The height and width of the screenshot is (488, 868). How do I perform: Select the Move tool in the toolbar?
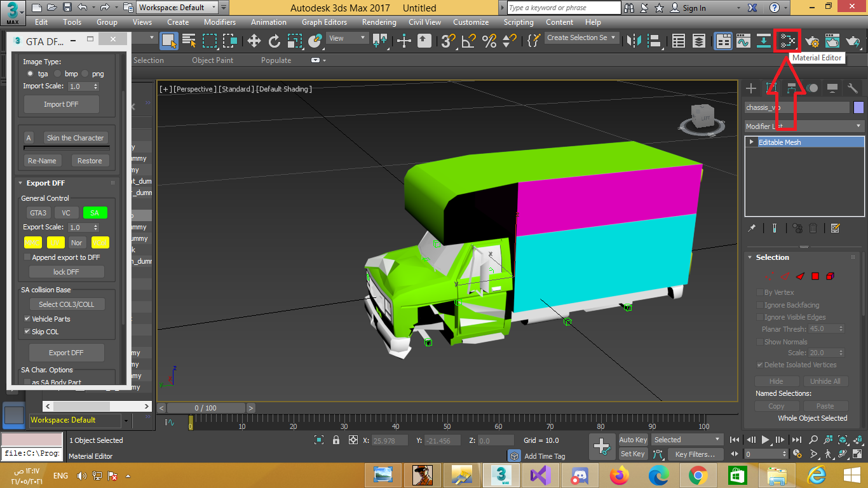(254, 41)
